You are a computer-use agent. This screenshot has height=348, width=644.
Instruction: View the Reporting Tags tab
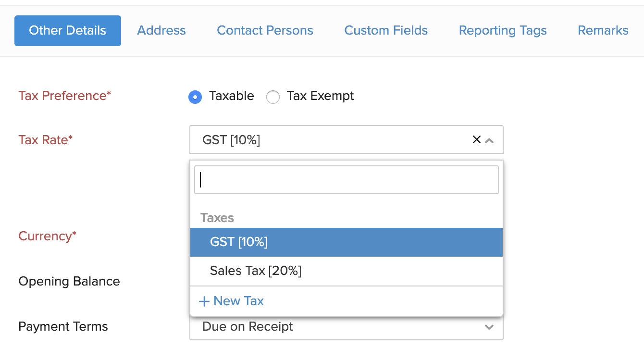[503, 30]
